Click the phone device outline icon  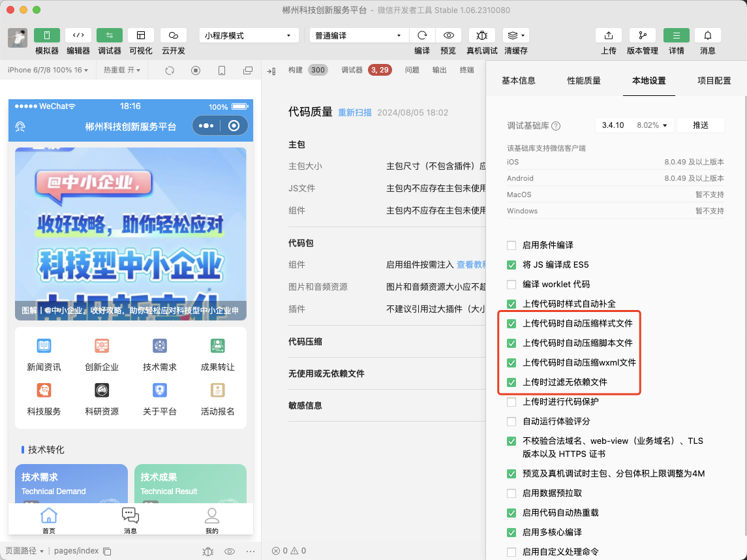click(222, 70)
